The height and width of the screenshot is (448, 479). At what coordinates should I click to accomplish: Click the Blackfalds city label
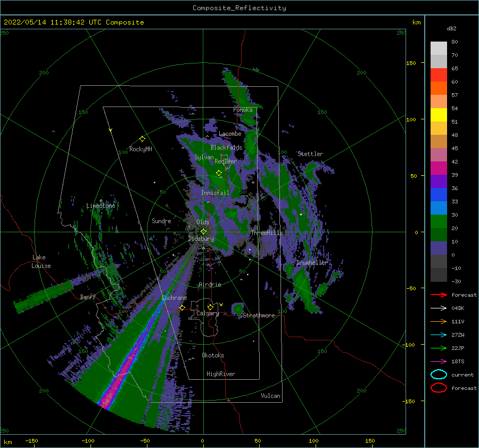[226, 148]
